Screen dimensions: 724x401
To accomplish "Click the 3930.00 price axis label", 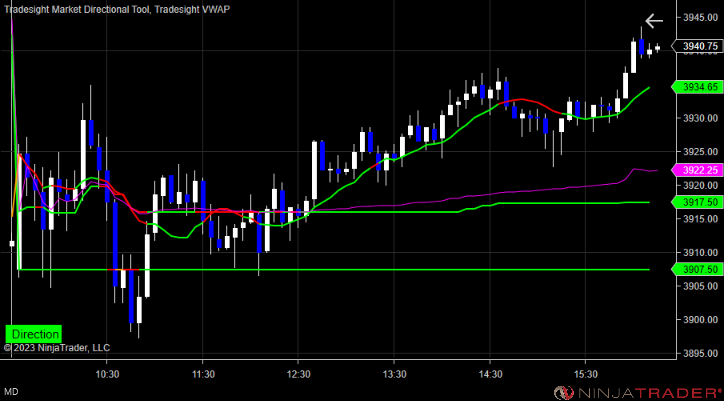I will [700, 118].
